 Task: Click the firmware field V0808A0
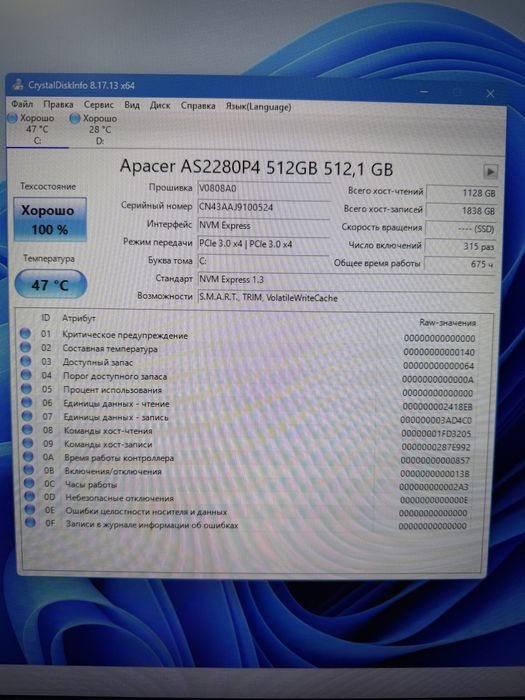point(263,189)
